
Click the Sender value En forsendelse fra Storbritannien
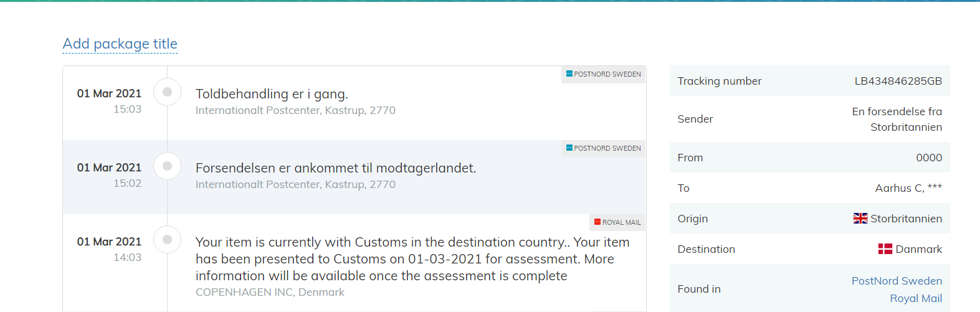pos(897,119)
